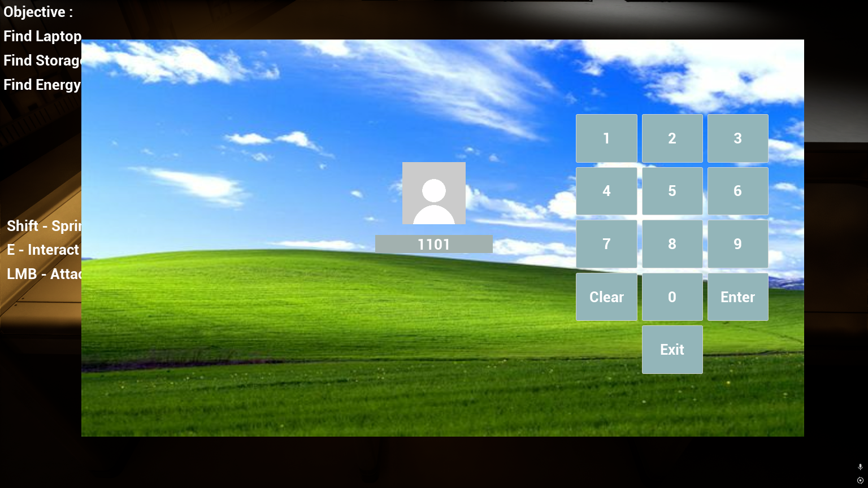Click the 'Shift - Sprint' hint text

[x=44, y=226]
